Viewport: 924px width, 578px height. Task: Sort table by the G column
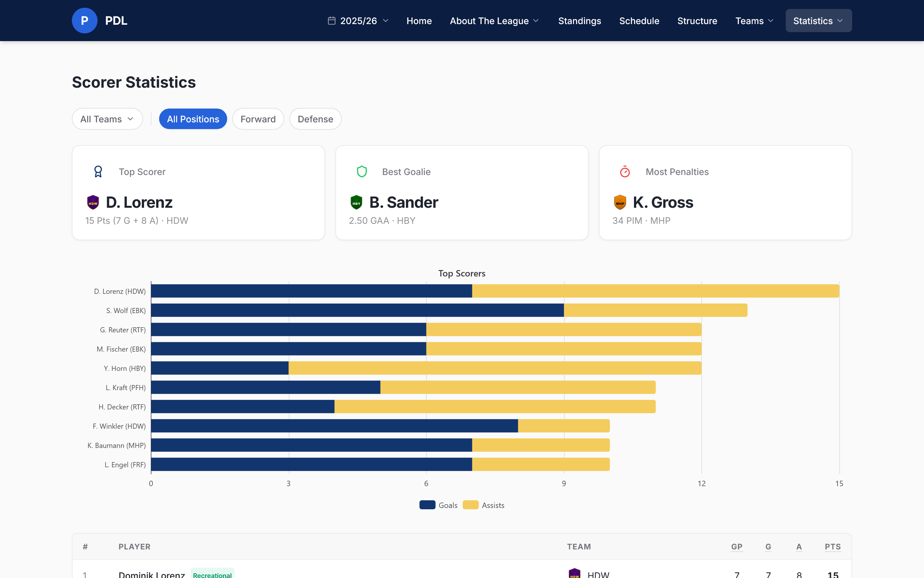(x=768, y=547)
